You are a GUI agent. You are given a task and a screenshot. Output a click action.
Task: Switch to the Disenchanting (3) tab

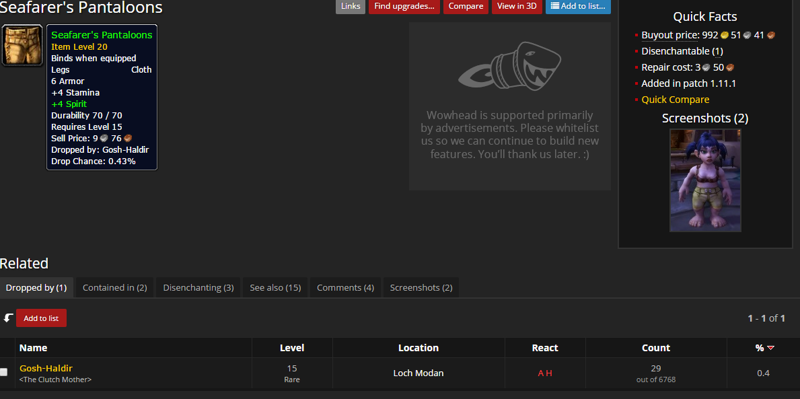[x=198, y=288]
